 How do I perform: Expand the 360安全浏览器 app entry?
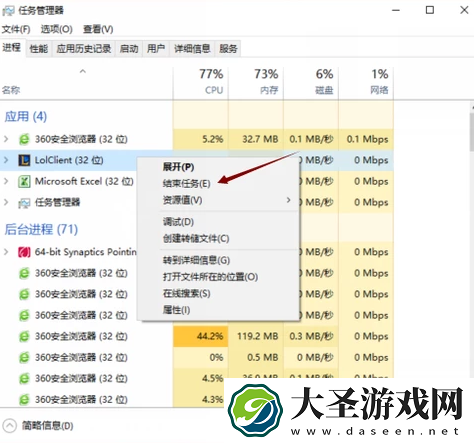tap(6, 139)
